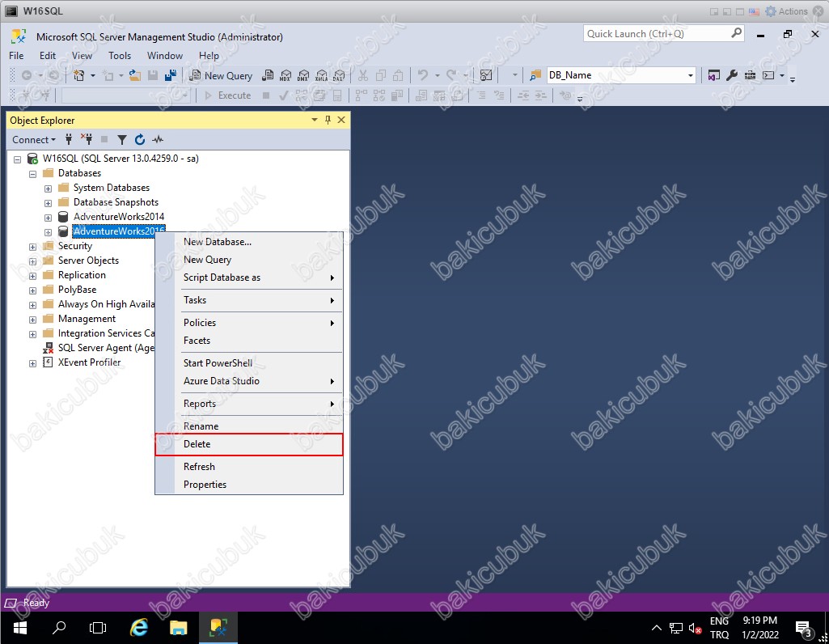
Task: Click the Save All disks icon
Action: click(x=170, y=75)
